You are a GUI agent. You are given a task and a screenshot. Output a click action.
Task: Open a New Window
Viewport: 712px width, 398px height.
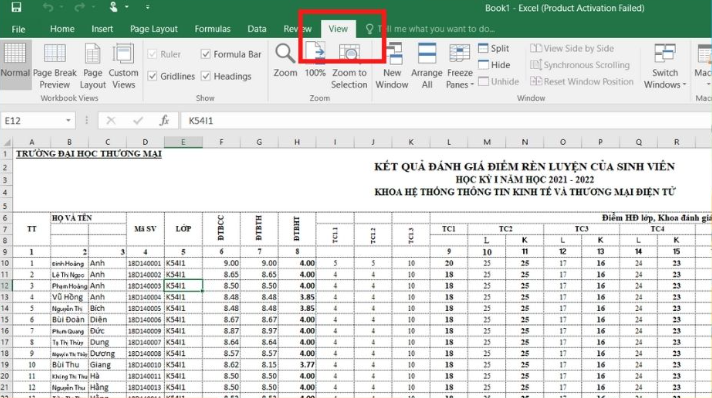(x=392, y=66)
